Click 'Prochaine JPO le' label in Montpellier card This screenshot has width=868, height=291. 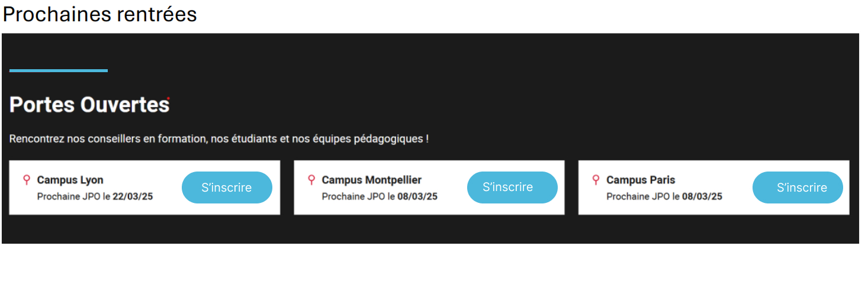tap(359, 196)
